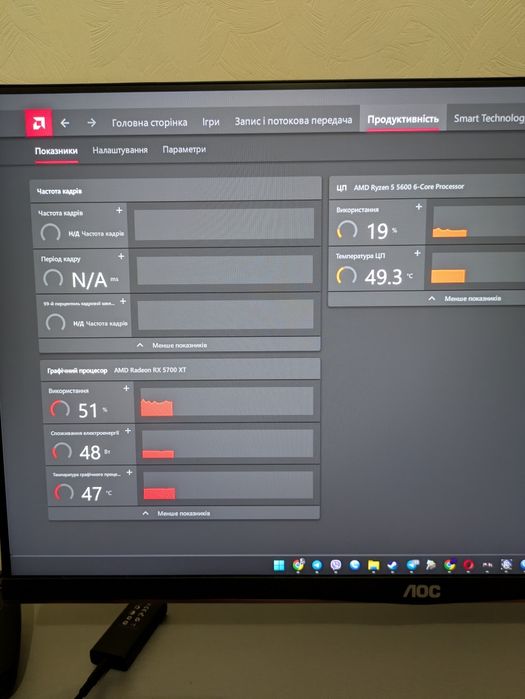The height and width of the screenshot is (699, 525).
Task: Click plus icon on Температура ЦП metric
Action: click(417, 253)
